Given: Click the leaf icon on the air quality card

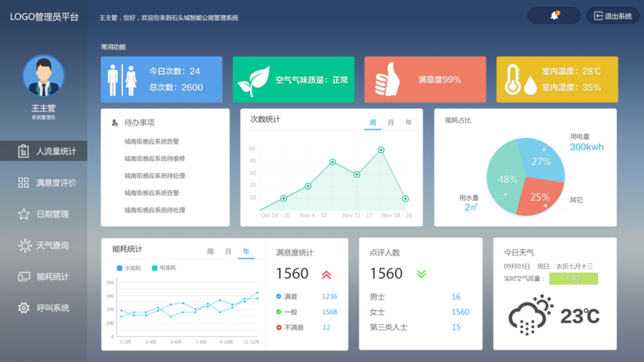Looking at the screenshot, I should pos(253,82).
